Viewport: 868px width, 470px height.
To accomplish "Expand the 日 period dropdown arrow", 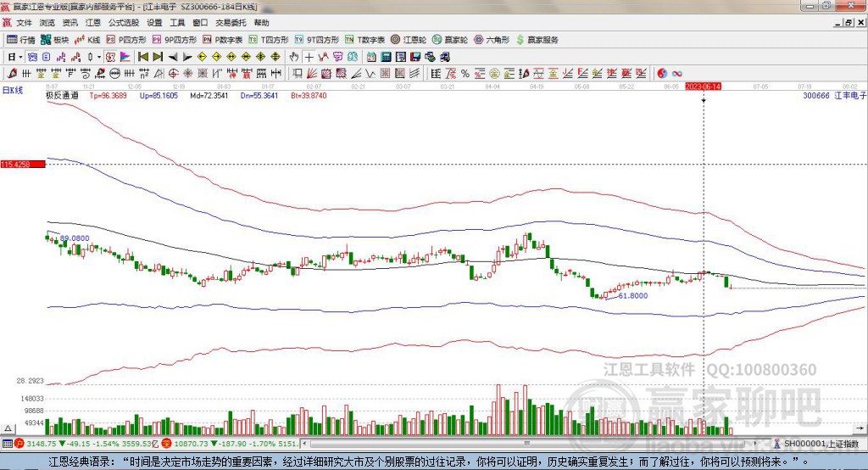I will pos(19,57).
